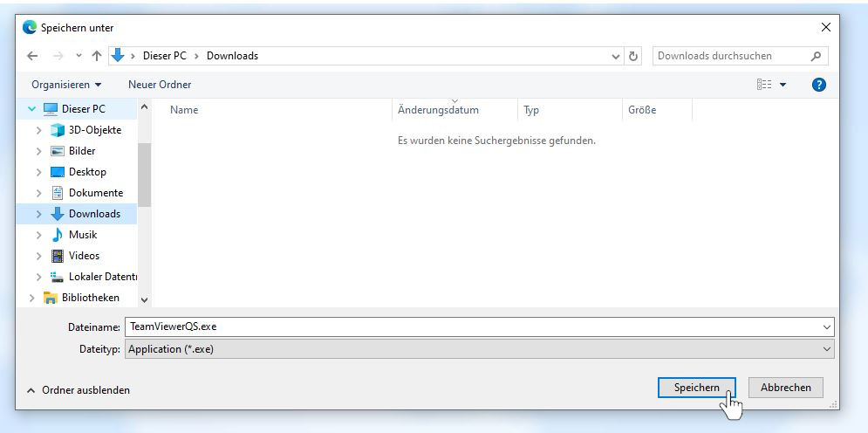
Task: Expand the Bibliotheken tree node
Action: click(32, 298)
